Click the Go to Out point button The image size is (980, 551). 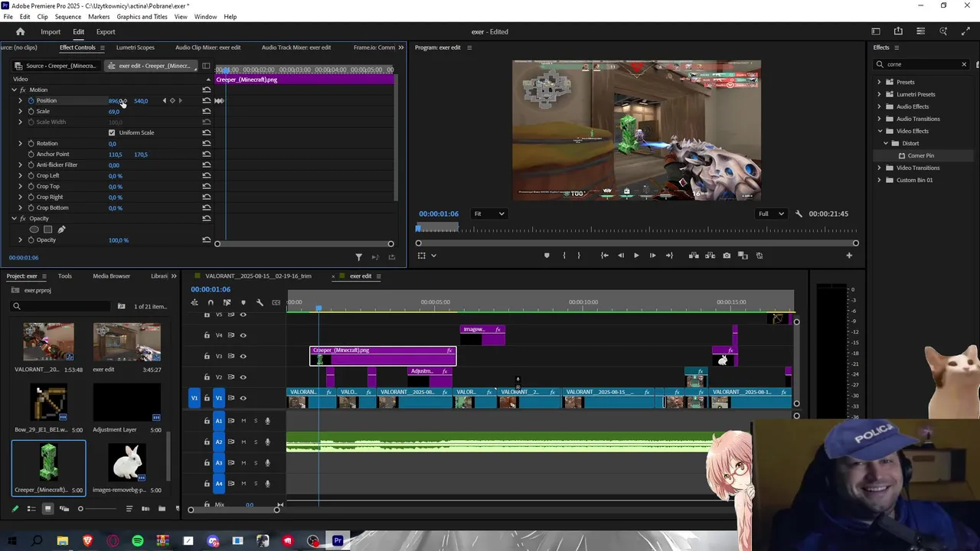pyautogui.click(x=669, y=256)
